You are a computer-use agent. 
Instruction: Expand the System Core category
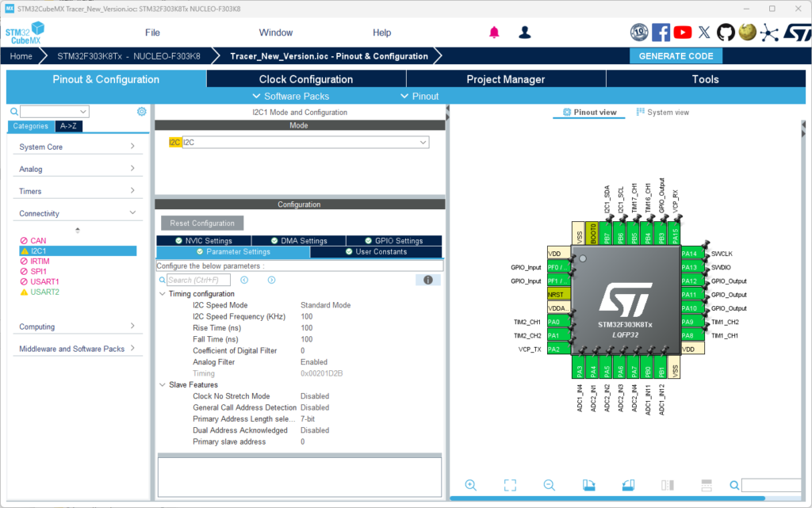77,147
